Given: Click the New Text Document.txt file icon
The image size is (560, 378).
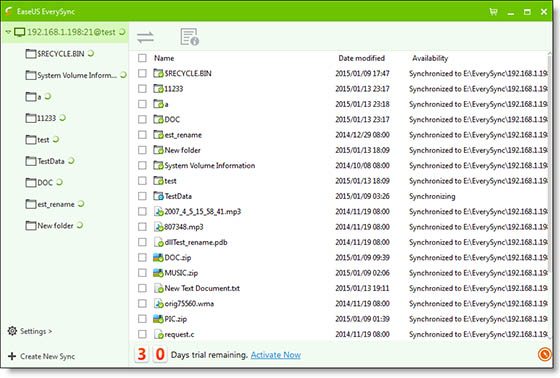Looking at the screenshot, I should (x=158, y=288).
